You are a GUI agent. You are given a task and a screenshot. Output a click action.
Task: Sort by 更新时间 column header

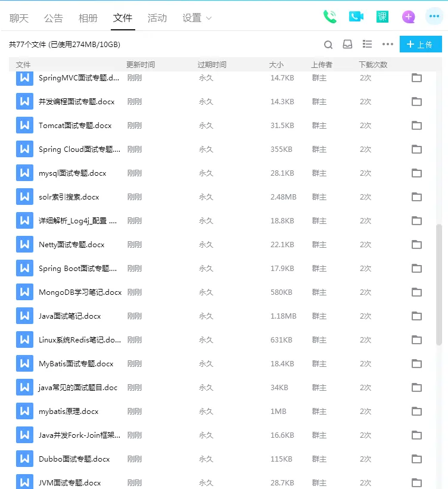click(141, 64)
